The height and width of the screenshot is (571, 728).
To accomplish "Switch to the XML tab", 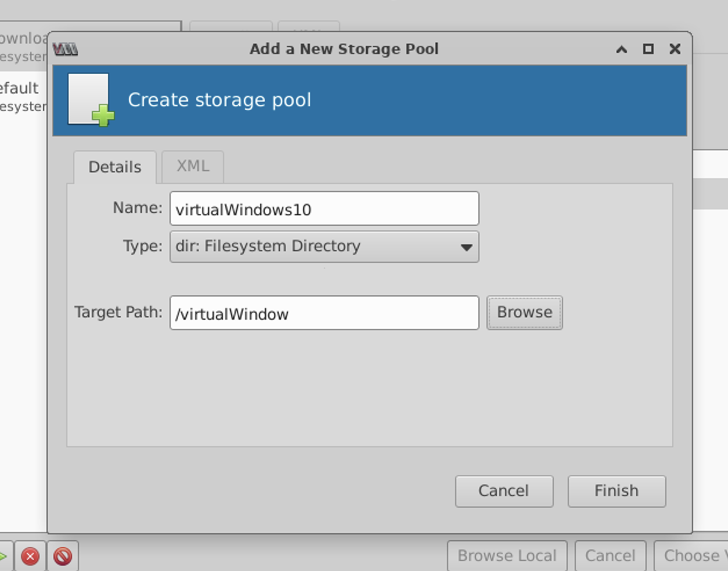I will pos(193,167).
